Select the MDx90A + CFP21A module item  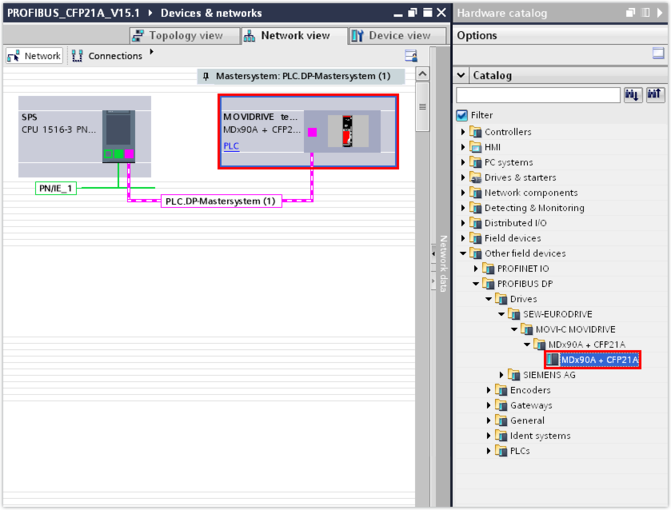coord(592,360)
